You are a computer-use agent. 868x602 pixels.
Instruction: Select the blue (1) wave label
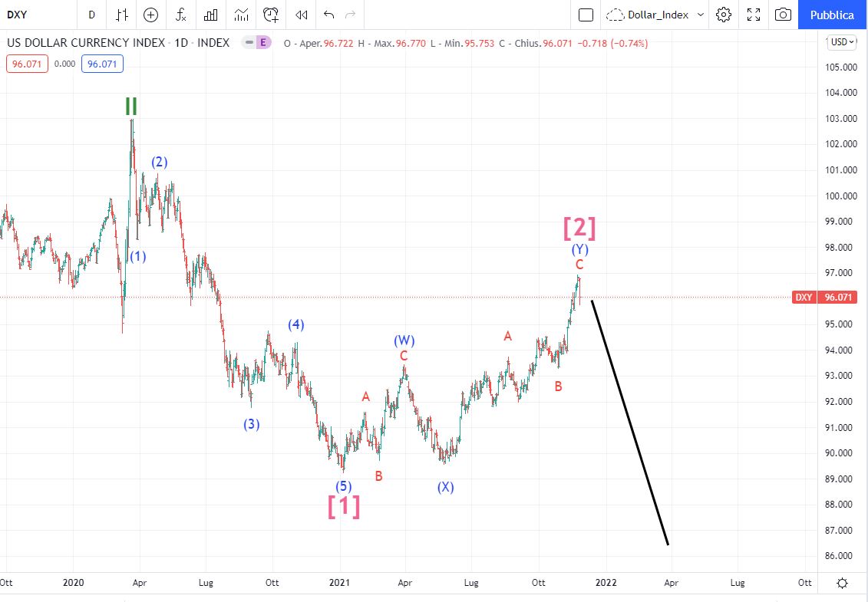138,256
